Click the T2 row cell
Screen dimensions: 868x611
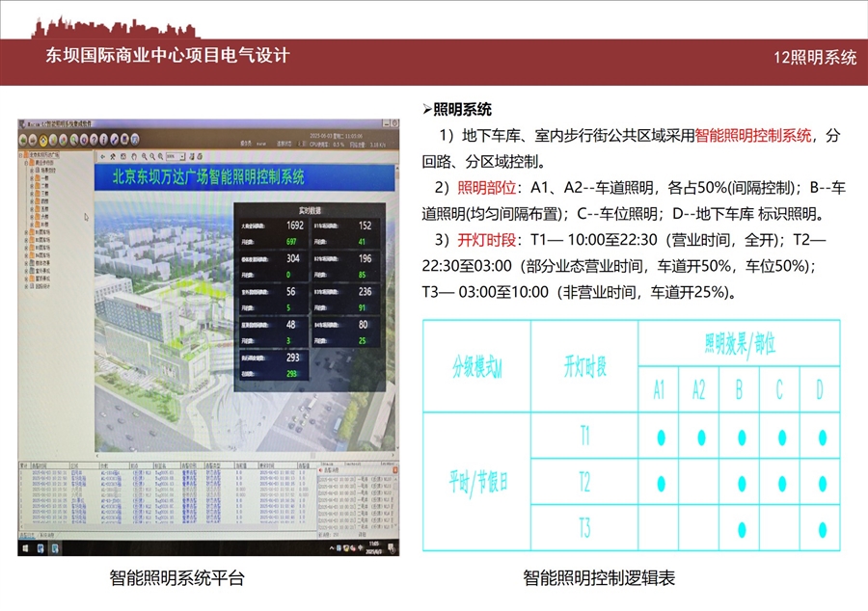point(584,482)
